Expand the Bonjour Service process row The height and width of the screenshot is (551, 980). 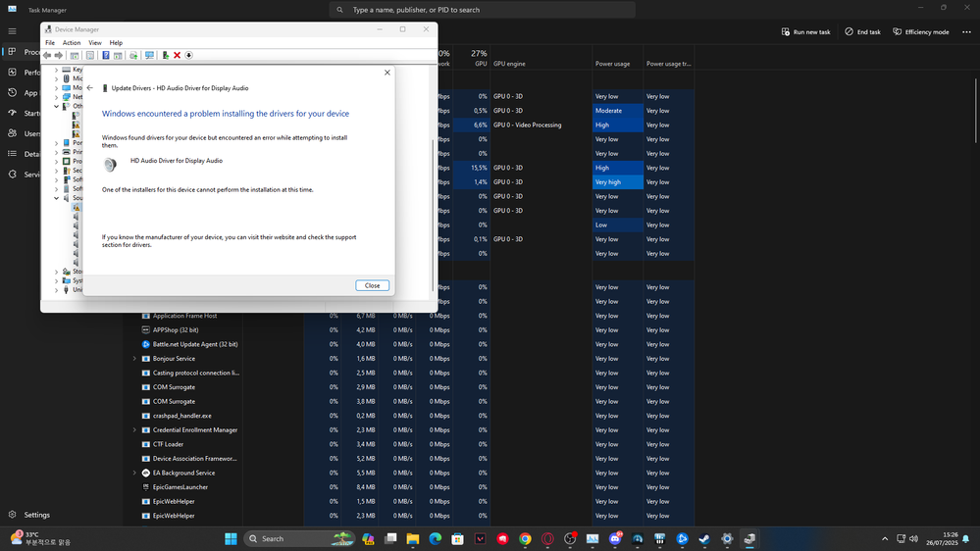tap(134, 359)
